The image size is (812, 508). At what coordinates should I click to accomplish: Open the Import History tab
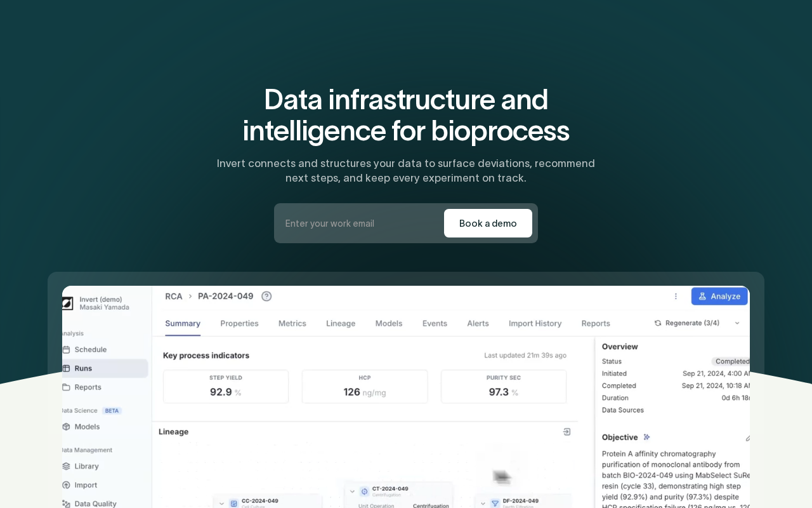pyautogui.click(x=535, y=323)
